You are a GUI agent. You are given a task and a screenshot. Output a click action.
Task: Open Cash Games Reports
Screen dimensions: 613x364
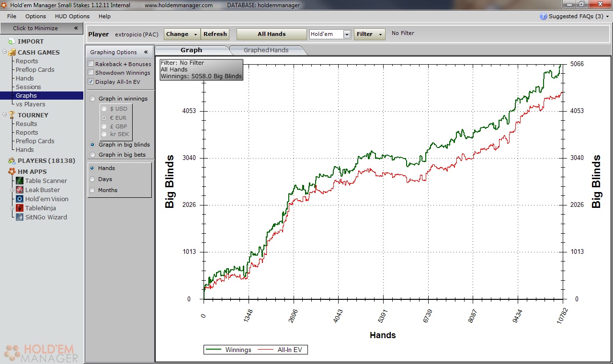click(x=27, y=61)
